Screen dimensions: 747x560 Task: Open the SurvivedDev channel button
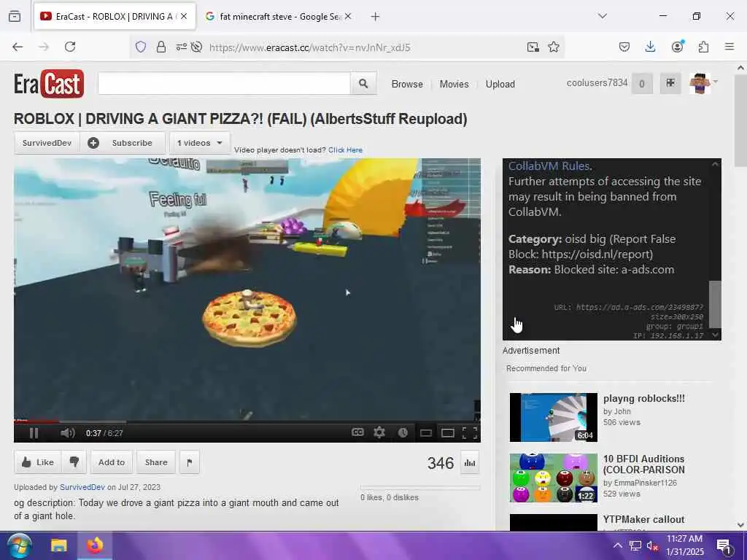point(47,143)
